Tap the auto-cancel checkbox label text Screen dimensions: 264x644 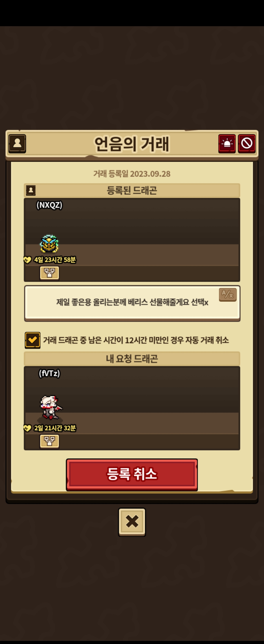[x=136, y=340]
